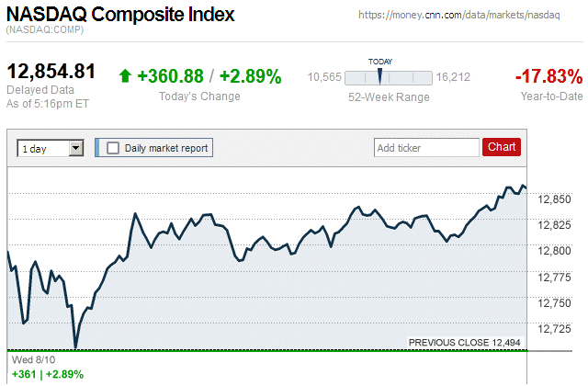This screenshot has height=386, width=588.
Task: Enable the Daily market report checkbox
Action: coord(113,147)
